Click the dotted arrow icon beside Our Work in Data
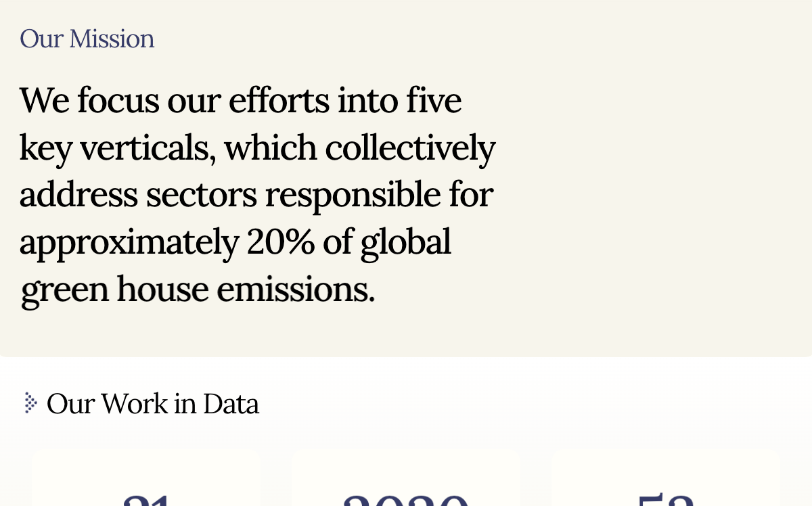This screenshot has width=812, height=506. click(30, 403)
